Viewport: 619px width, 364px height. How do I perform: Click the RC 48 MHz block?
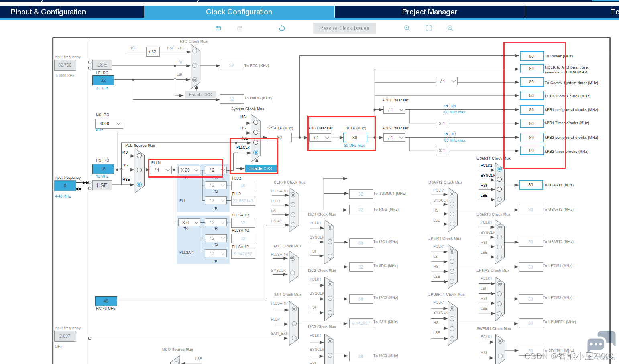pyautogui.click(x=106, y=301)
